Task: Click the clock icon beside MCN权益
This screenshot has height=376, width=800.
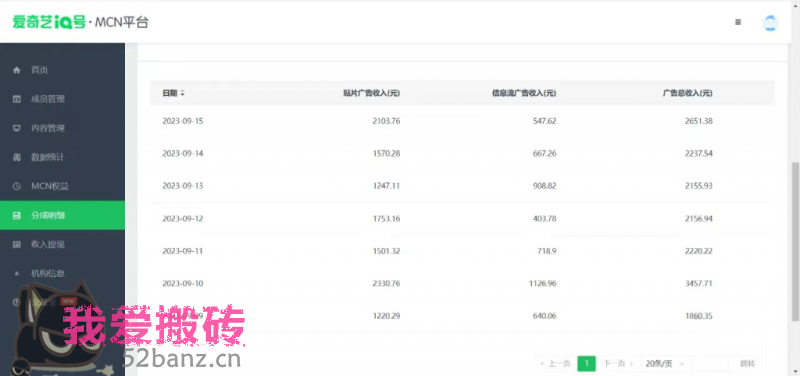Action: tap(17, 186)
